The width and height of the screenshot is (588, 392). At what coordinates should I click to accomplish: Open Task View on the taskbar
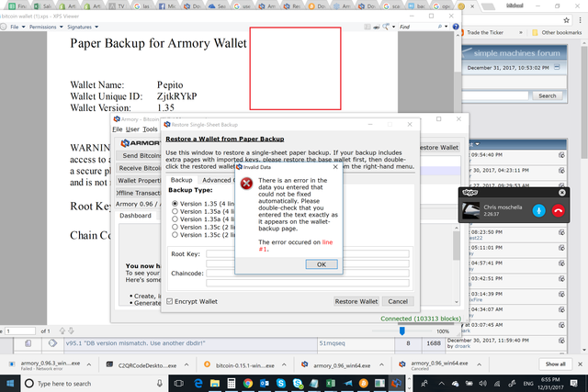(x=179, y=384)
